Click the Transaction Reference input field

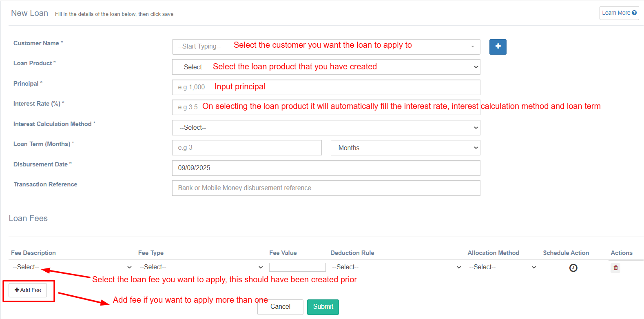coord(326,188)
